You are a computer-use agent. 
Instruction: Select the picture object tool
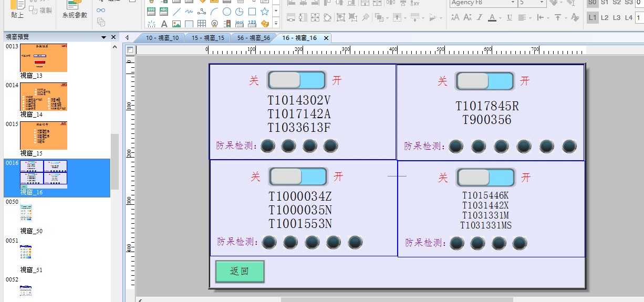point(176,24)
